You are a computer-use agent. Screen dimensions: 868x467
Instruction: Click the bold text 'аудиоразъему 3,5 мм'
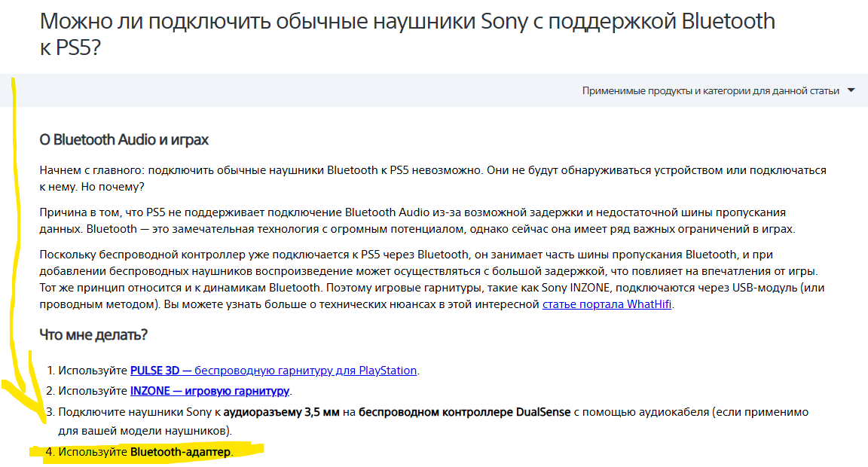(x=281, y=412)
